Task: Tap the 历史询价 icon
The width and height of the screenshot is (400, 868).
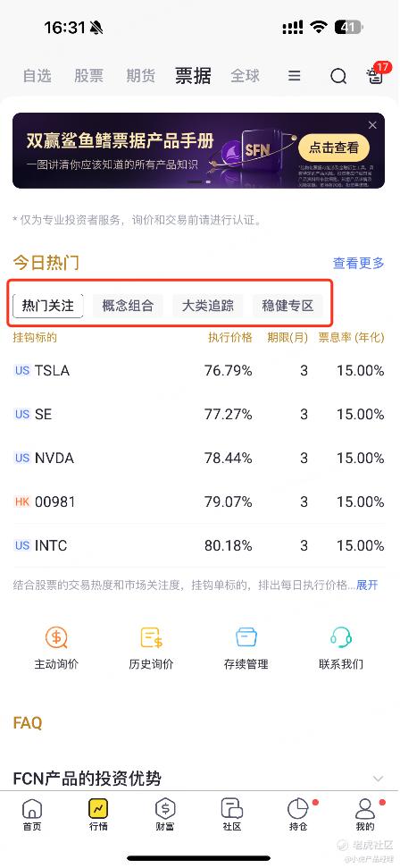Action: pos(151,637)
